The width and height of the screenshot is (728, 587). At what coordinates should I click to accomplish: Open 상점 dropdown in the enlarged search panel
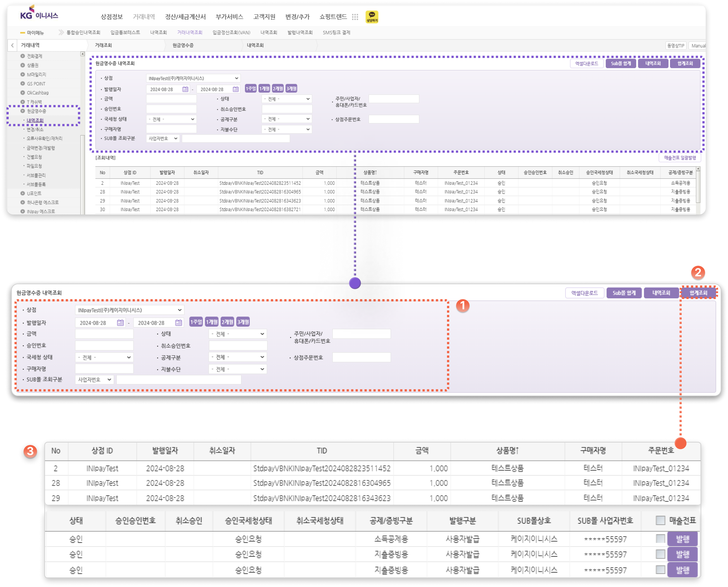click(x=129, y=310)
